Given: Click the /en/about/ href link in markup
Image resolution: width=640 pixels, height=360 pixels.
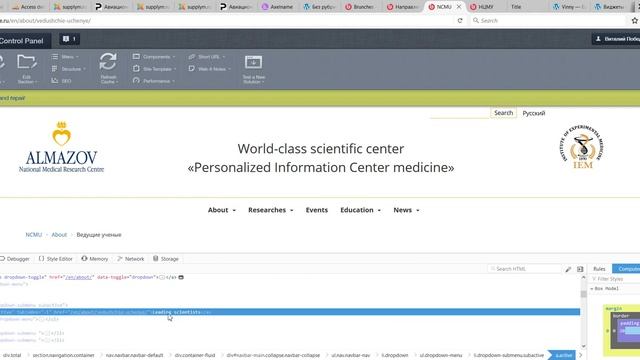Looking at the screenshot, I should (79, 277).
